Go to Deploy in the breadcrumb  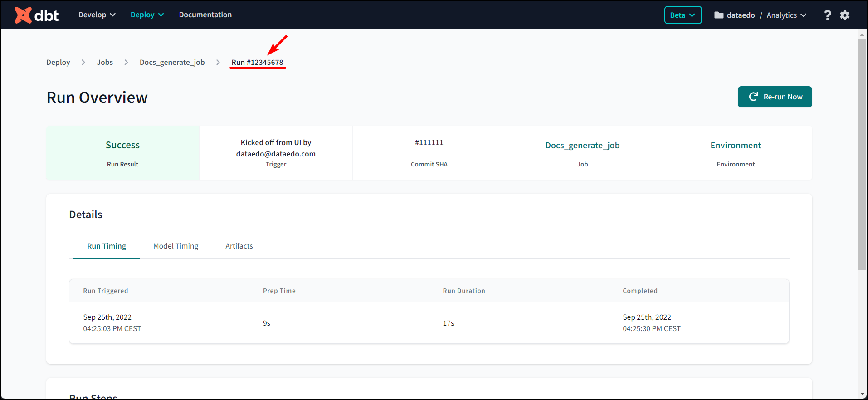58,62
